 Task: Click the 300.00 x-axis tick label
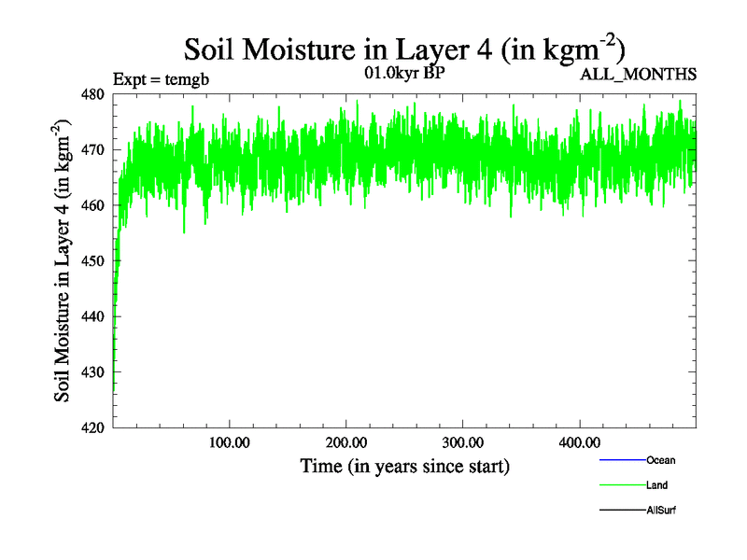click(462, 441)
